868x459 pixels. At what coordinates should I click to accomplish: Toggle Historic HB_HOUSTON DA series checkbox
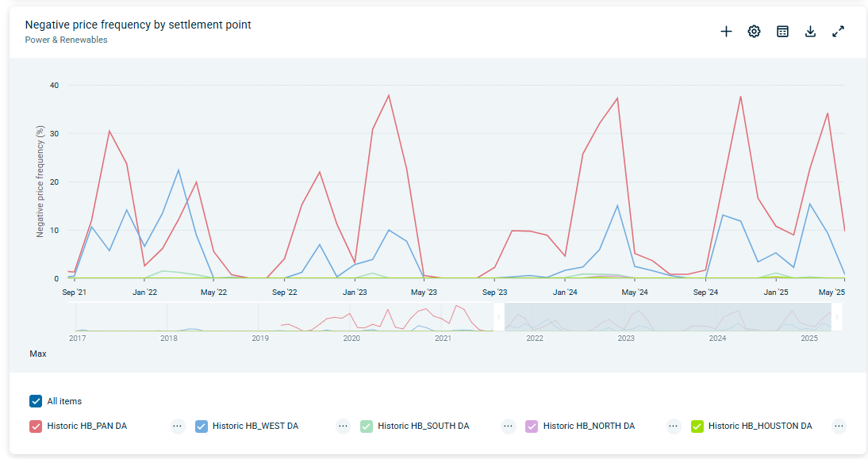point(697,426)
